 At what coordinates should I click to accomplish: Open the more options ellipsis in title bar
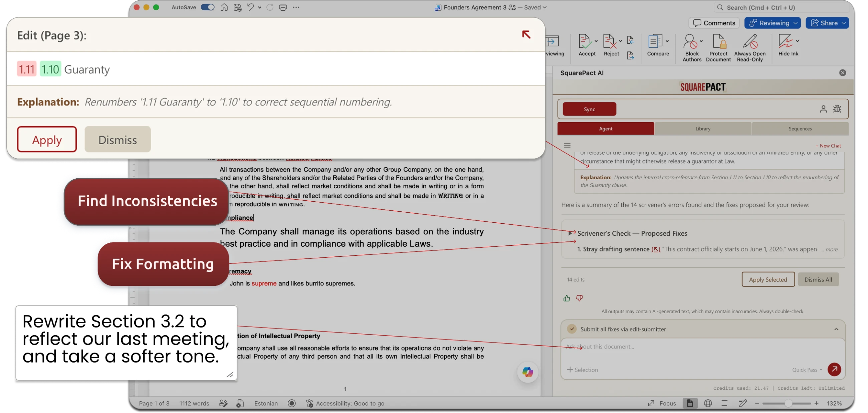pos(296,7)
